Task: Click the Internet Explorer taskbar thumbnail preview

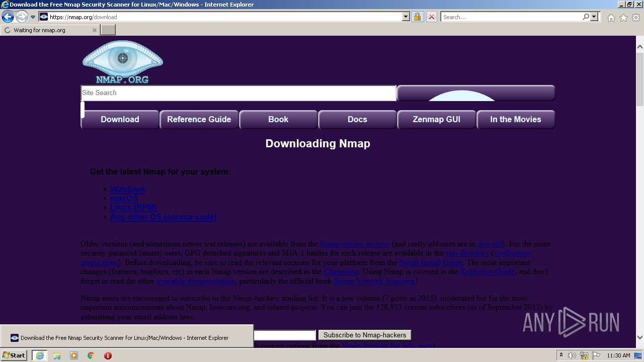Action: pos(127,337)
